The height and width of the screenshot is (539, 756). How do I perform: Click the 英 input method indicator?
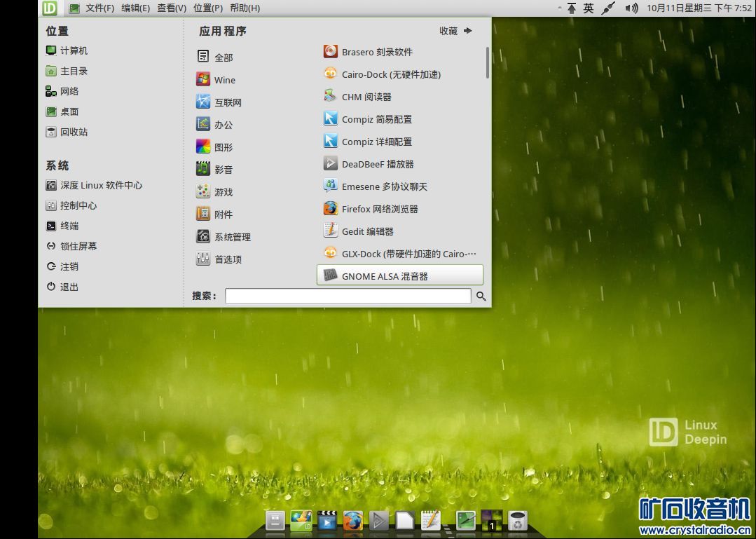click(589, 8)
